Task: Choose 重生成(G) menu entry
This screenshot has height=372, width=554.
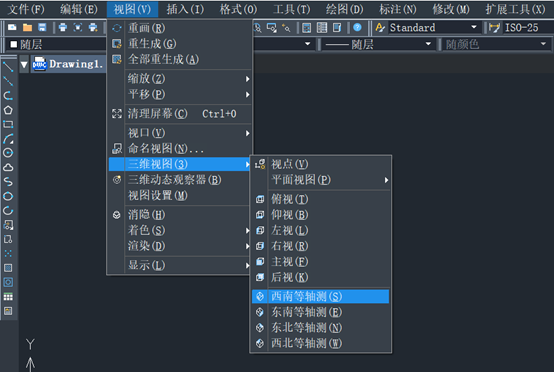Action: tap(180, 43)
